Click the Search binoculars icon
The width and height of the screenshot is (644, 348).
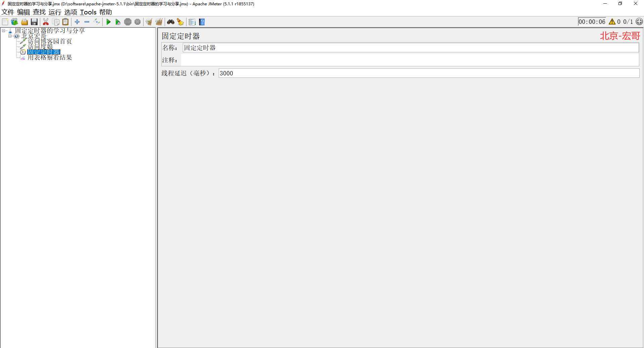tap(171, 22)
